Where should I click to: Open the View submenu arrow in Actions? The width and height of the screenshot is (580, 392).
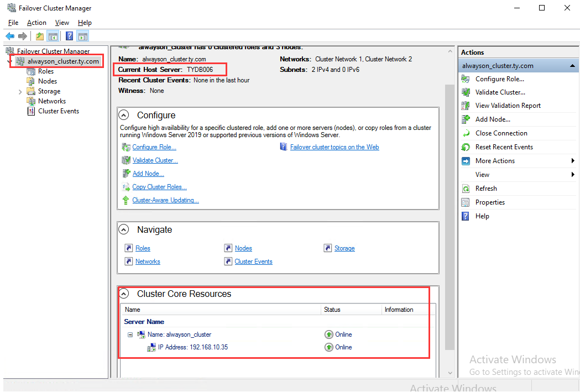573,175
